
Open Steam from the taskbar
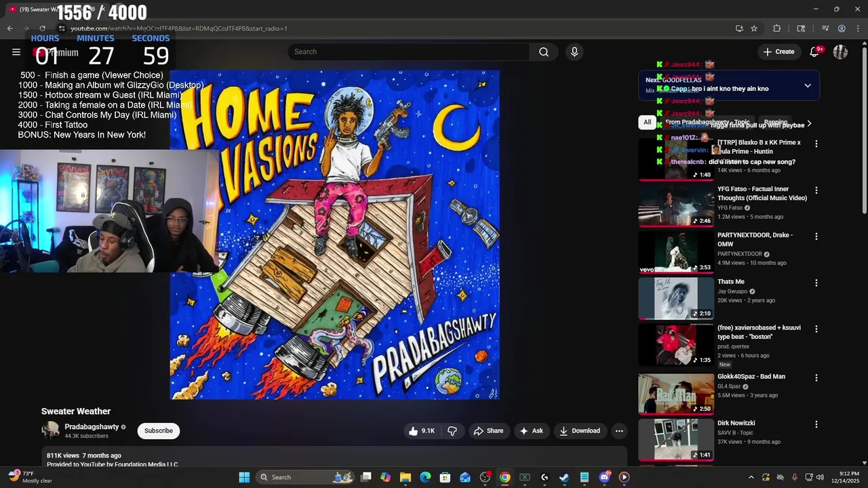click(564, 477)
